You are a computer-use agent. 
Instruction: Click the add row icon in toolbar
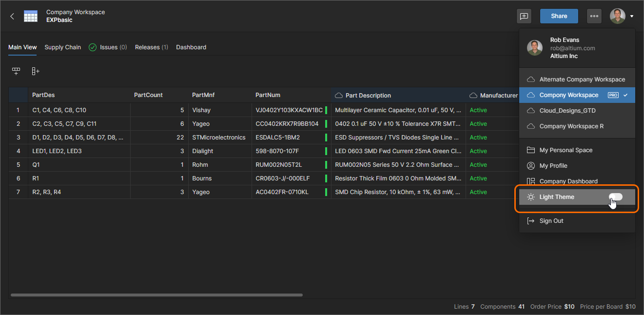click(x=16, y=72)
